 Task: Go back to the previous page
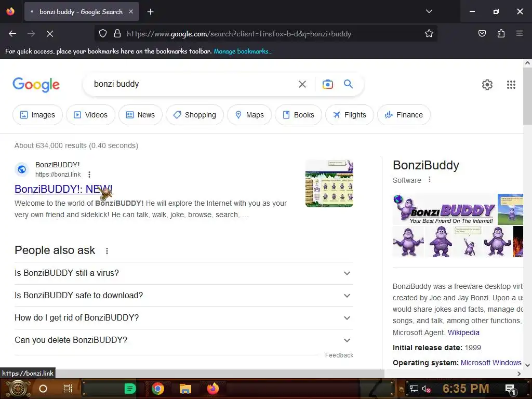[x=12, y=34]
